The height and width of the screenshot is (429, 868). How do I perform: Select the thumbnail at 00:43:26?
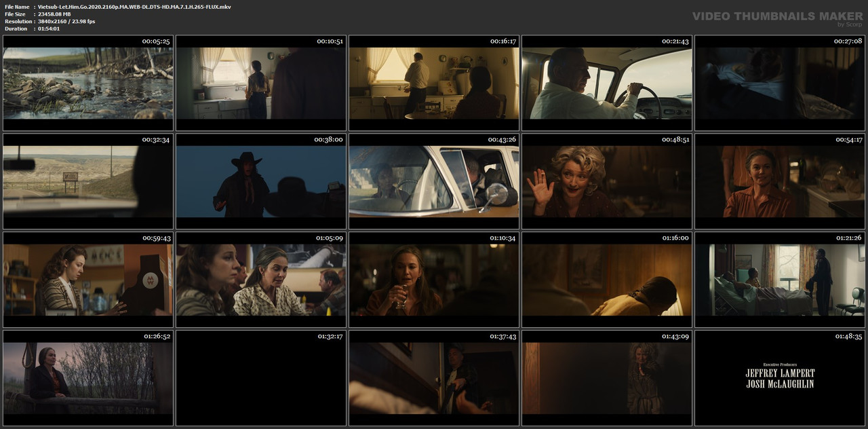pyautogui.click(x=434, y=181)
